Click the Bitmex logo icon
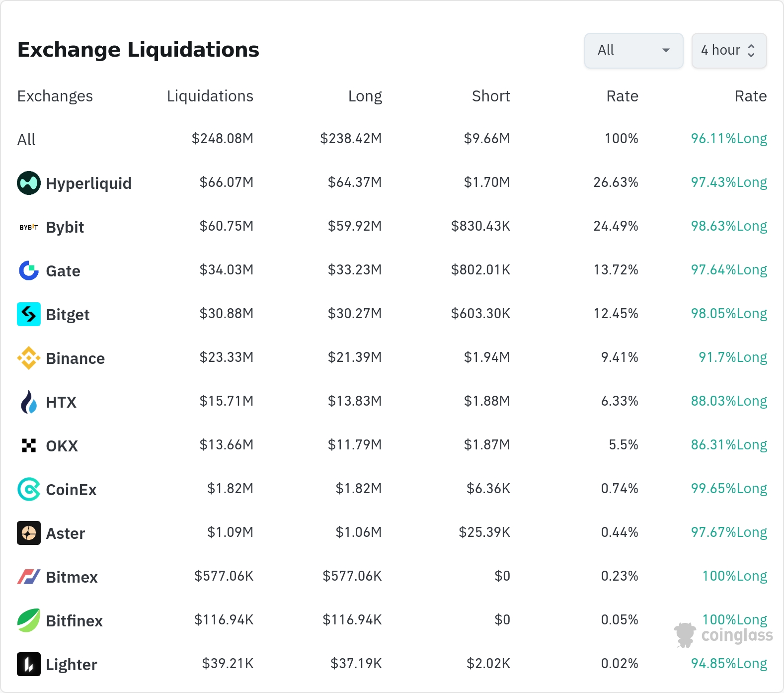Image resolution: width=784 pixels, height=693 pixels. pos(29,577)
